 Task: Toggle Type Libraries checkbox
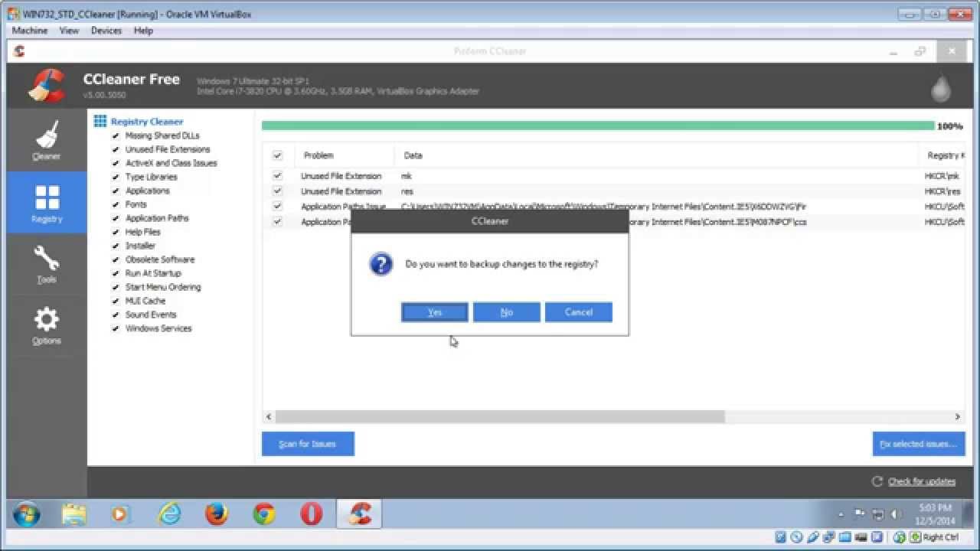[116, 177]
